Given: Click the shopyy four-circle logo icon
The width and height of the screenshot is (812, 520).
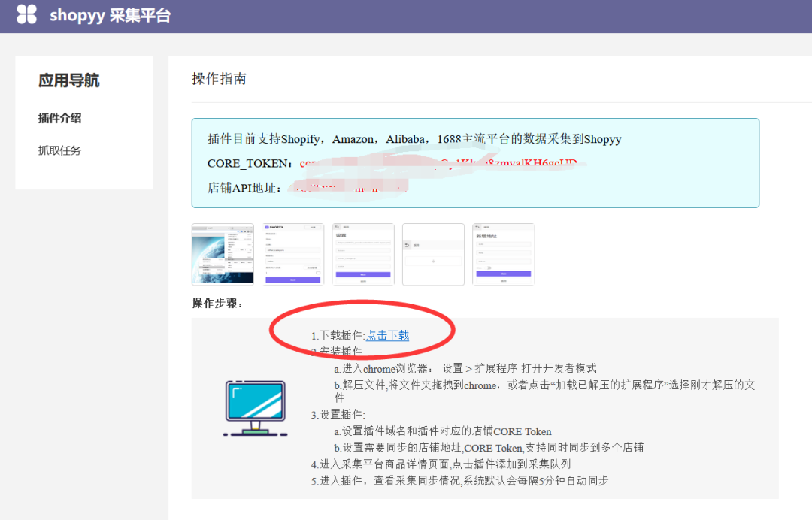Looking at the screenshot, I should pos(27,15).
